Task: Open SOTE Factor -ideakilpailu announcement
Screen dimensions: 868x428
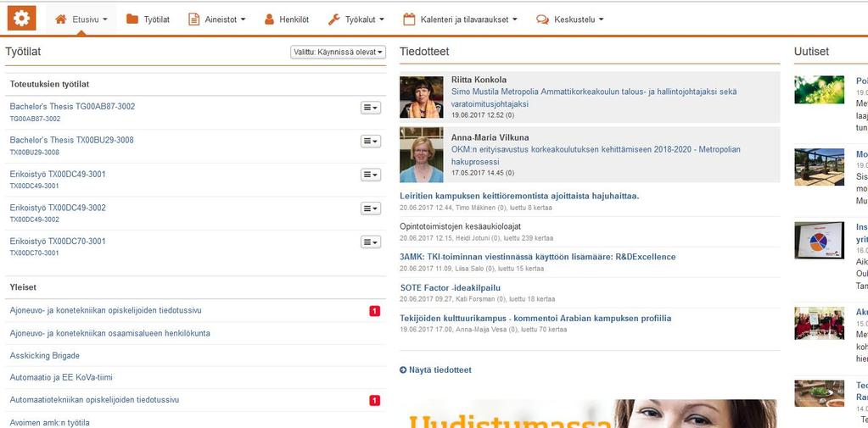Action: 450,287
